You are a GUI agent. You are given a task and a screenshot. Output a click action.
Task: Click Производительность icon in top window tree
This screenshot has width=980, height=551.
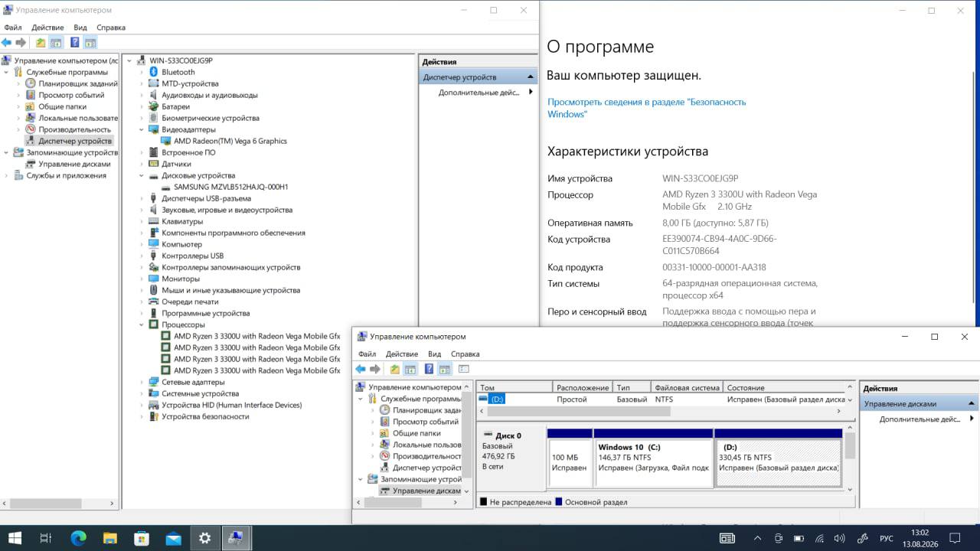31,129
